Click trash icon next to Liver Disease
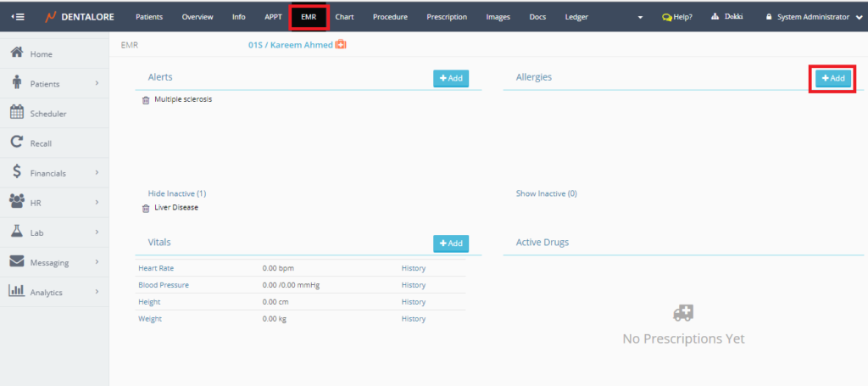The image size is (868, 386). tap(146, 208)
